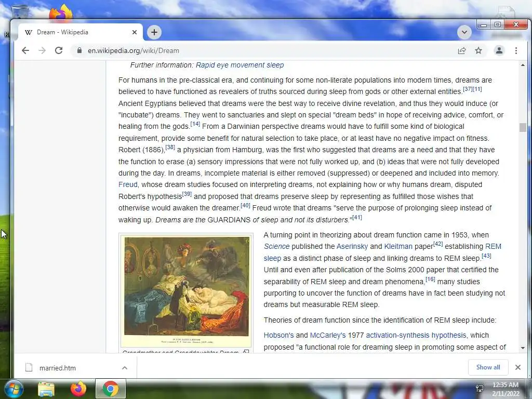Image resolution: width=532 pixels, height=399 pixels.
Task: Close the downloads bar
Action: (518, 367)
